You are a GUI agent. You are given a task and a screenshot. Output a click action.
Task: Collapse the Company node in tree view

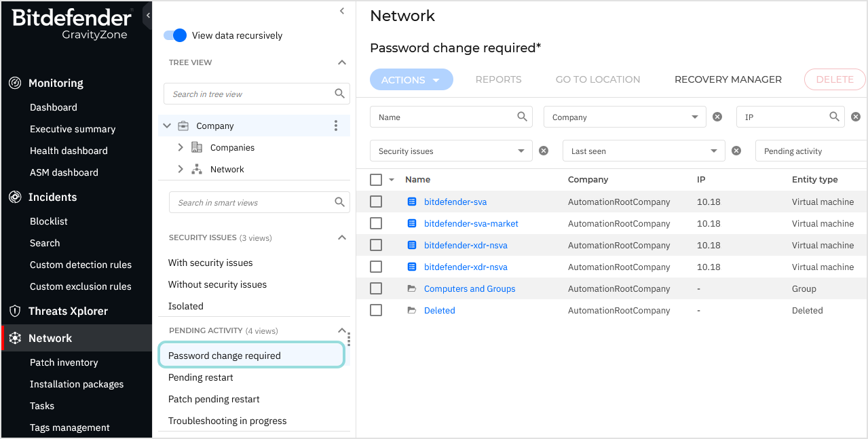point(166,125)
